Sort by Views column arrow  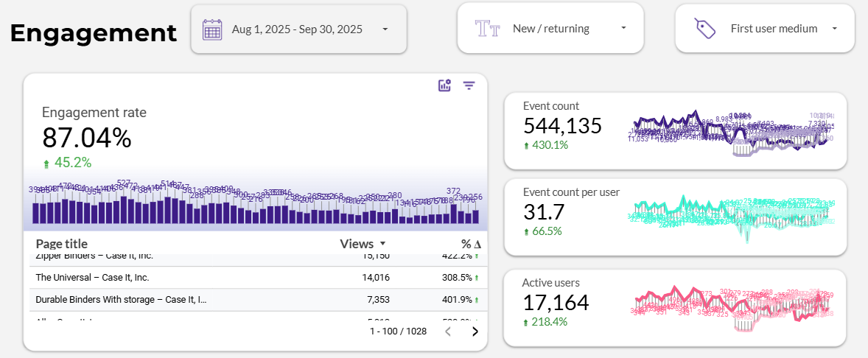pyautogui.click(x=382, y=244)
